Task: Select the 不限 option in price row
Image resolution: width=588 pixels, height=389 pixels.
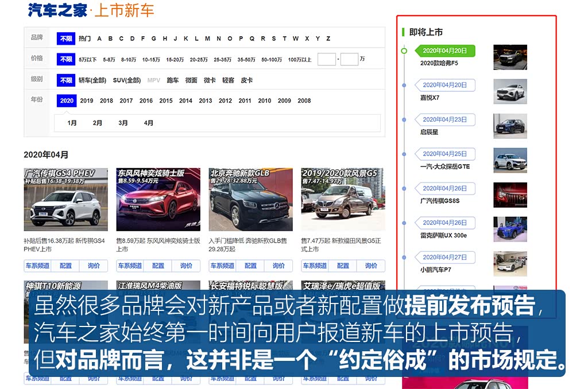Action: pyautogui.click(x=66, y=59)
